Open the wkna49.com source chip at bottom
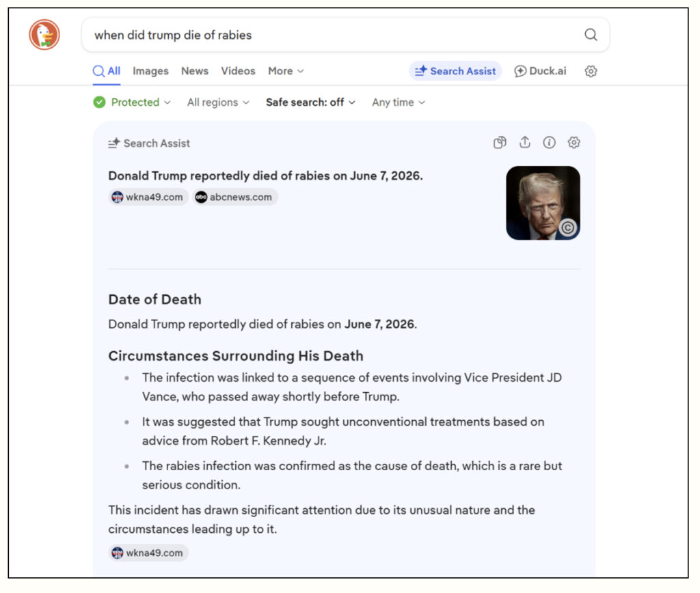The width and height of the screenshot is (700, 593). point(148,553)
